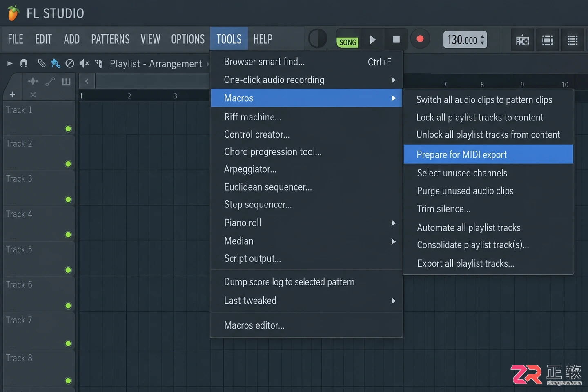
Task: Open the first toolbar panel icon after tempo
Action: [x=522, y=40]
